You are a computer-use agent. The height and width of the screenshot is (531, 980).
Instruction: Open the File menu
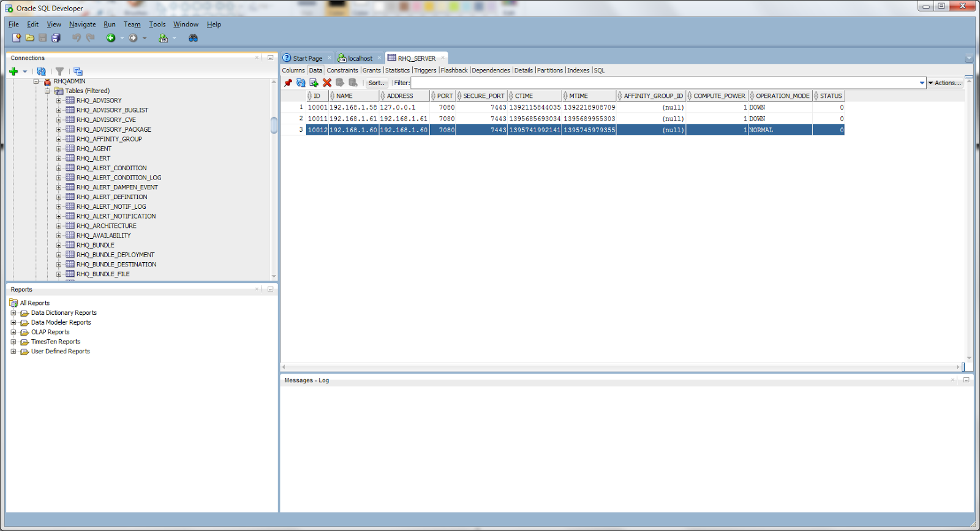point(13,24)
